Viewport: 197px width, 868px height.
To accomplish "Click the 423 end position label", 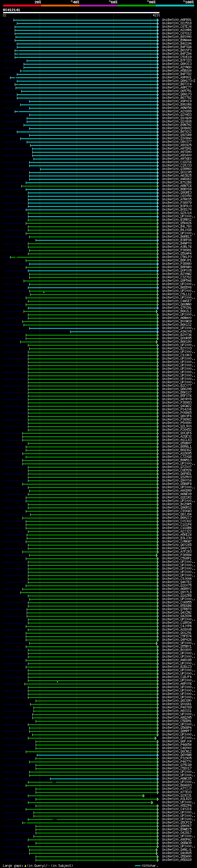I will point(155,15).
